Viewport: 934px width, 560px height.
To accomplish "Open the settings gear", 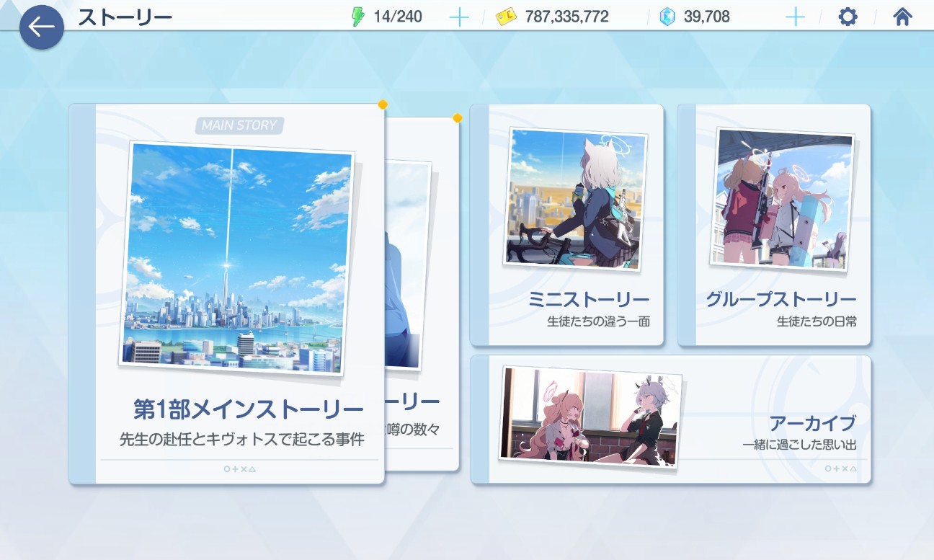I will pyautogui.click(x=848, y=17).
